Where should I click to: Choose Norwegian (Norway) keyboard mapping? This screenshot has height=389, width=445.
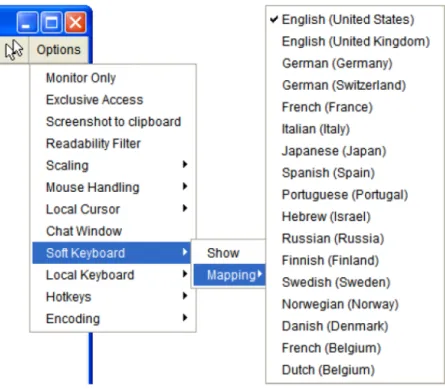pos(355,304)
